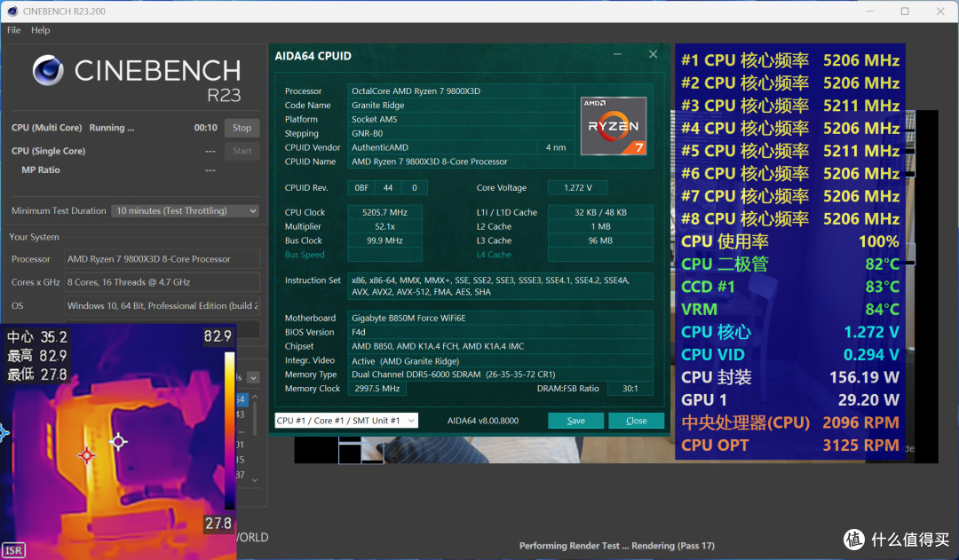
Task: Click CPU usage 100% overlay row
Action: pos(790,241)
